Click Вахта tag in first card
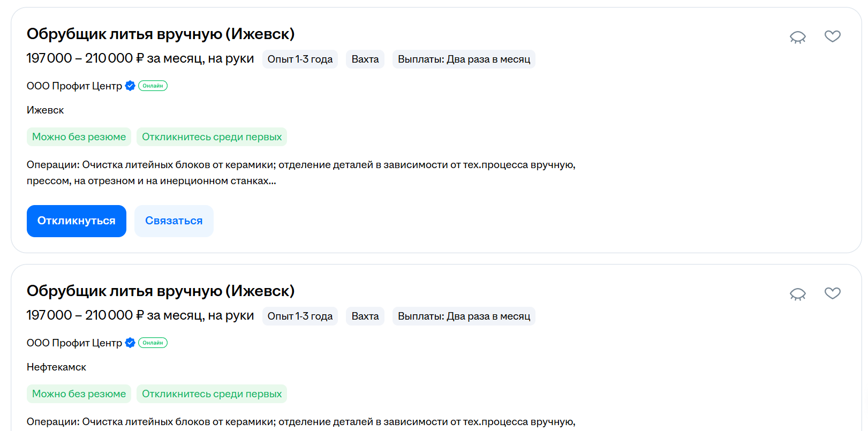The height and width of the screenshot is (431, 868). pyautogui.click(x=365, y=59)
